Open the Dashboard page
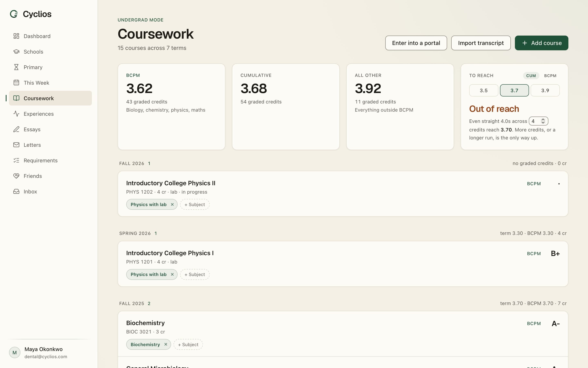 [x=50, y=36]
